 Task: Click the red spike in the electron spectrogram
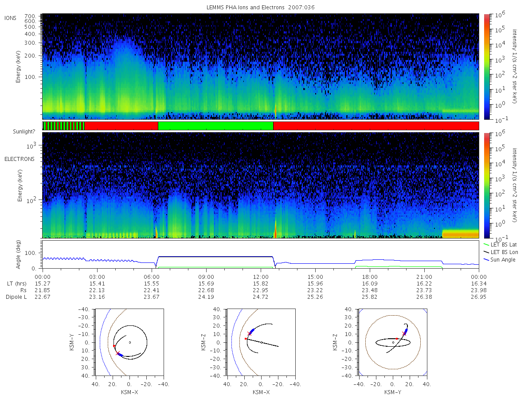click(275, 229)
